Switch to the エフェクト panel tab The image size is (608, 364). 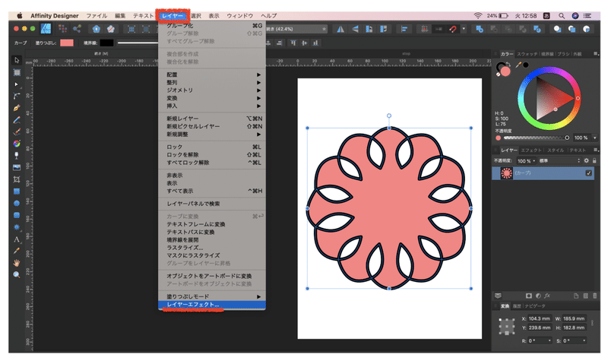tap(531, 150)
